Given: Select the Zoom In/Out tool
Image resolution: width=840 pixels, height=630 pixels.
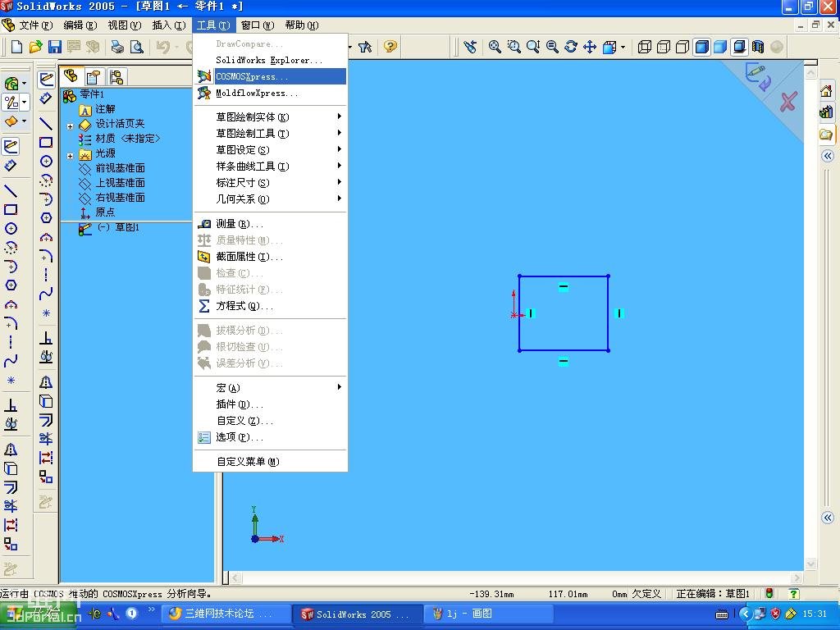Looking at the screenshot, I should click(x=532, y=47).
